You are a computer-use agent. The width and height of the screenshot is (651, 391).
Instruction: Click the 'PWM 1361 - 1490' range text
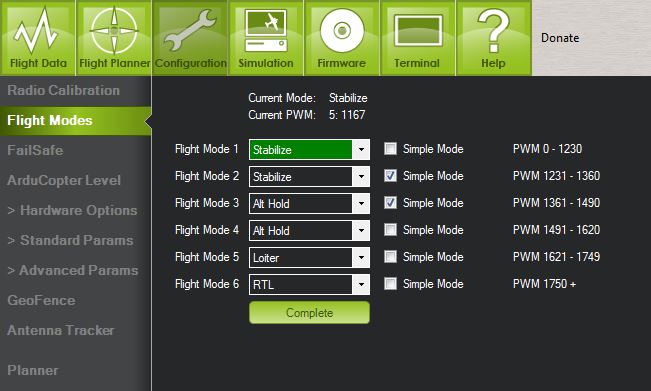coord(556,203)
